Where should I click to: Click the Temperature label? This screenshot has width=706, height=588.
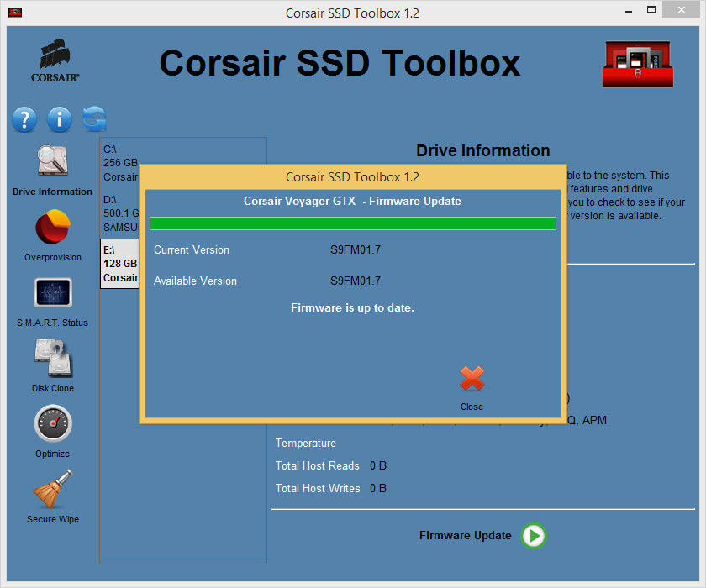[306, 444]
